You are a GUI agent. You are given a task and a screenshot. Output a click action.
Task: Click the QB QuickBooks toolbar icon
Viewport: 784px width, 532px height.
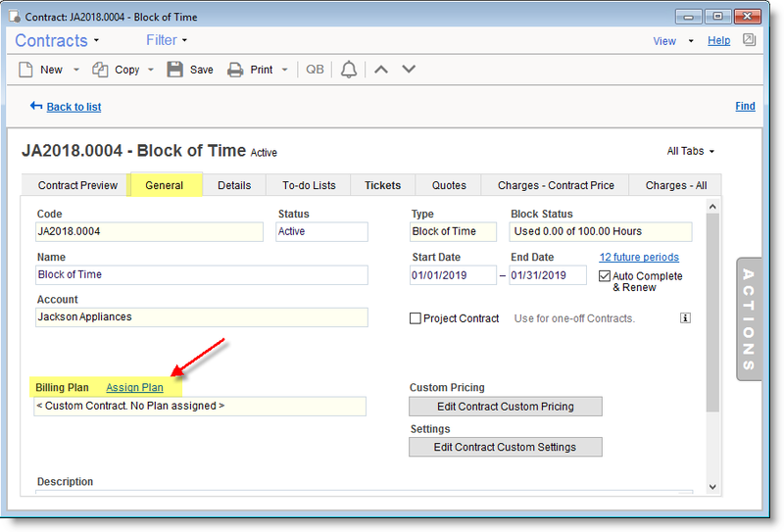click(315, 70)
